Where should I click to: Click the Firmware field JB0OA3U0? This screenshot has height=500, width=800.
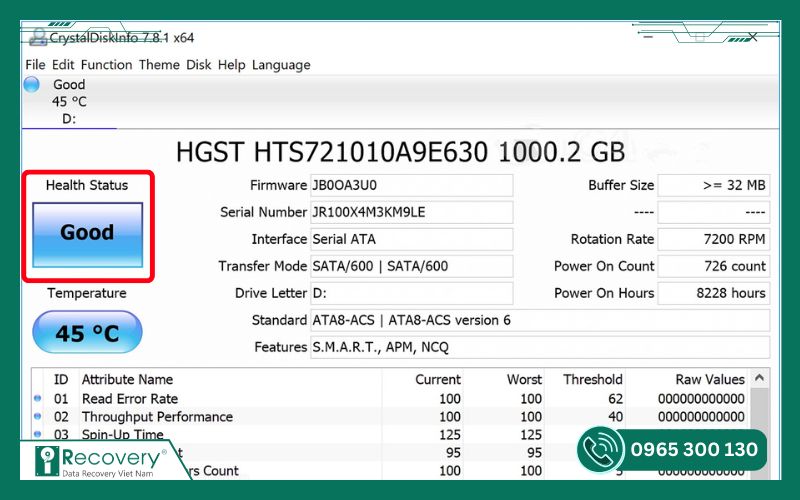[411, 185]
